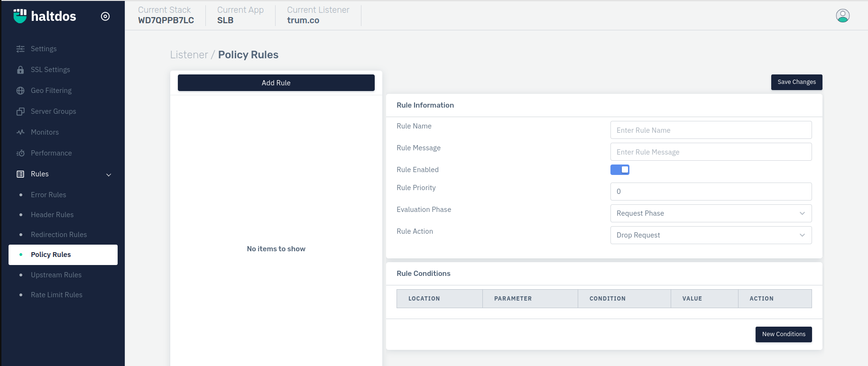Select Policy Rules submenu item
This screenshot has height=366, width=868.
coord(63,255)
